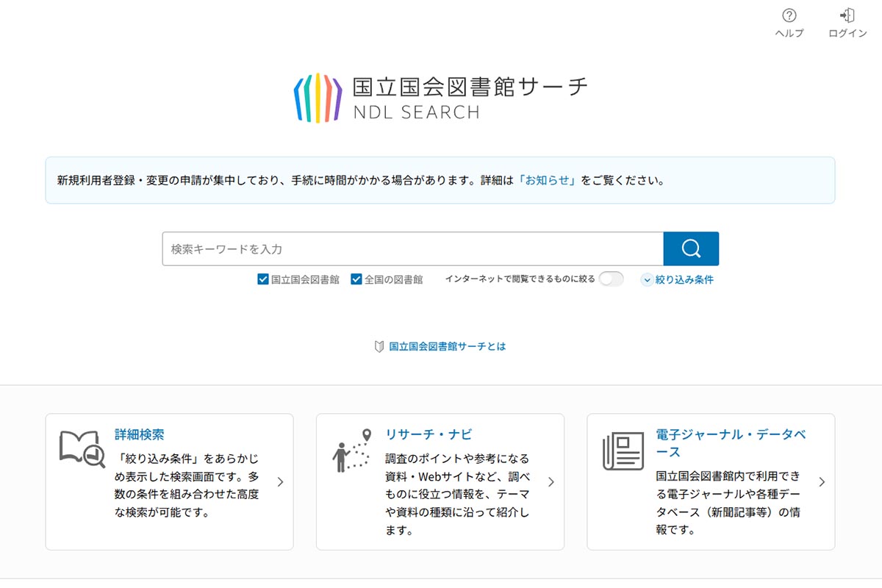Open the リサーチ・ナビ title link
This screenshot has width=882, height=588.
(429, 434)
